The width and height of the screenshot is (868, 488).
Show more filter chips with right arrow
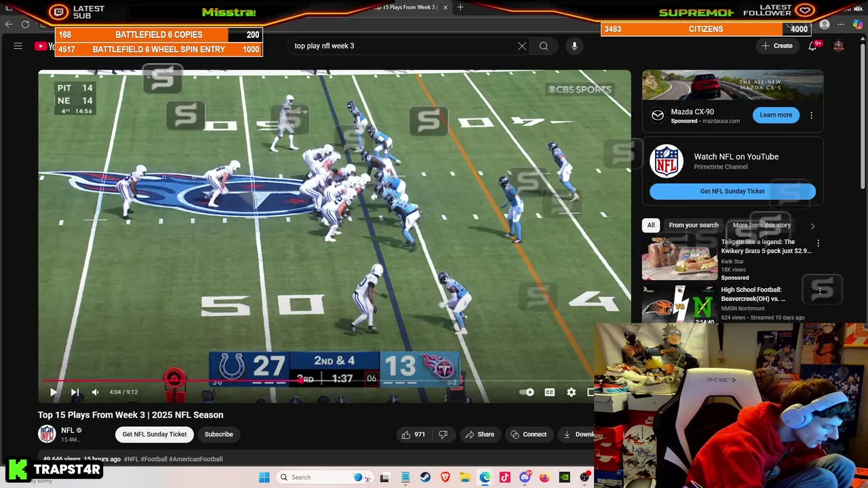pos(812,226)
